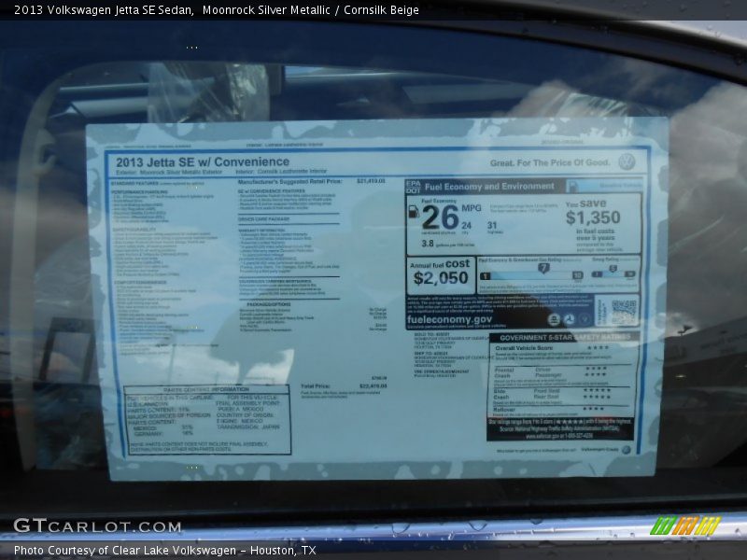Click the large '26' MPG number
The image size is (747, 560).
pyautogui.click(x=440, y=217)
